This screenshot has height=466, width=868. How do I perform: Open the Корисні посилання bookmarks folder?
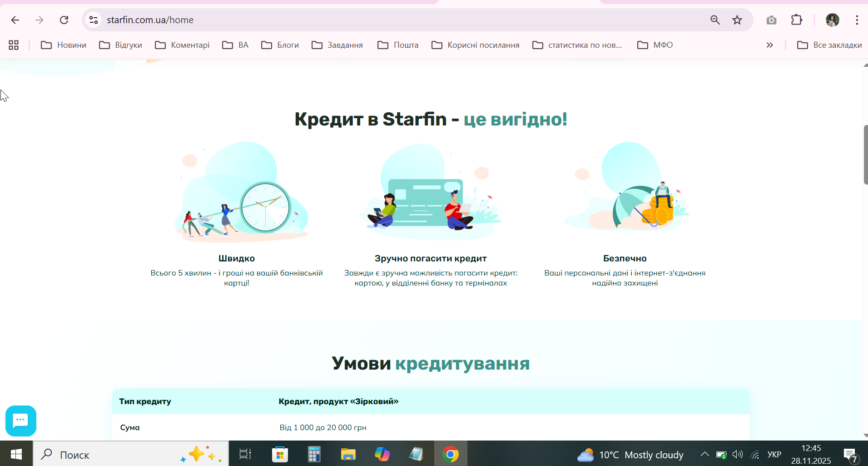(x=476, y=45)
